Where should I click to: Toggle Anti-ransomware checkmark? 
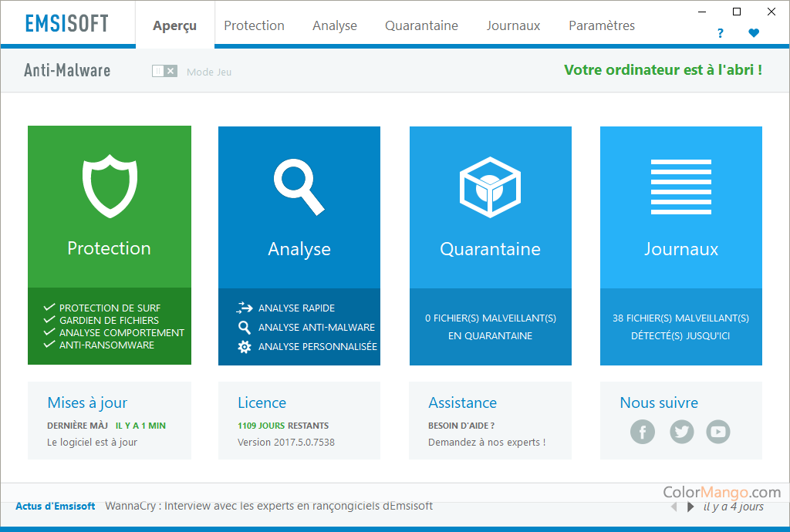(x=49, y=345)
